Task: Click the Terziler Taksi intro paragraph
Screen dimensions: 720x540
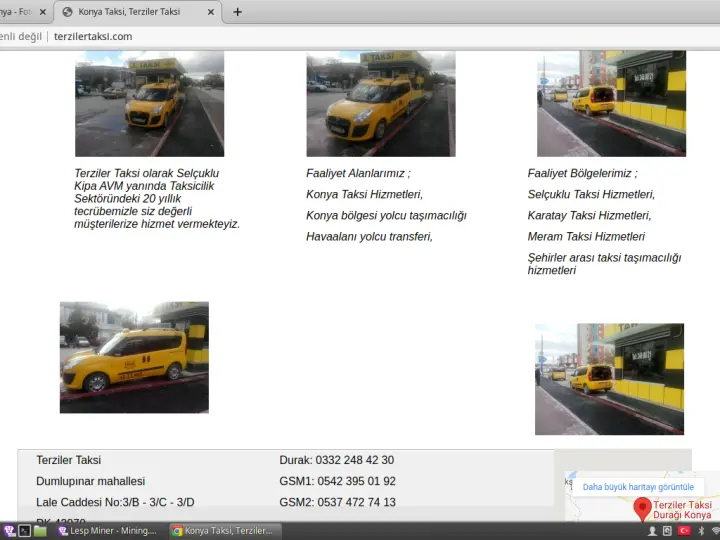Action: pos(157,199)
